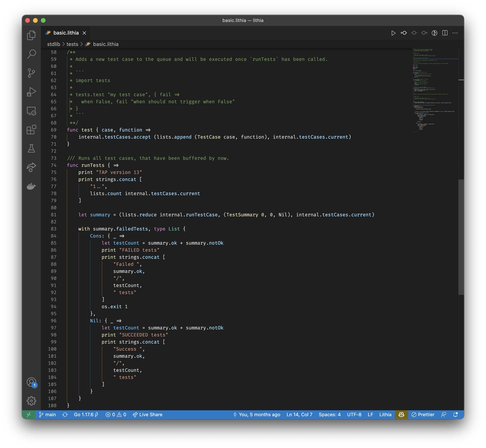This screenshot has width=486, height=448.
Task: Click line number 96 in gutter
Action: pyautogui.click(x=54, y=320)
